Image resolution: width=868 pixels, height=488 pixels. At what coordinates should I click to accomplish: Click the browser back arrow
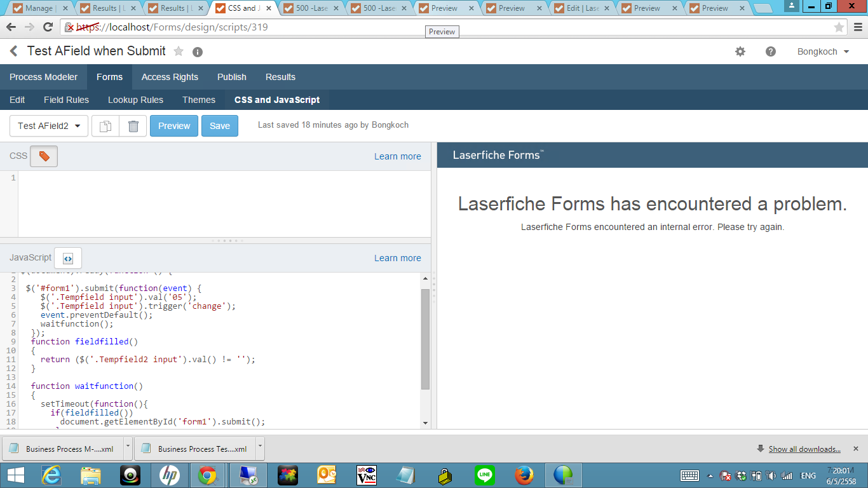tap(11, 27)
